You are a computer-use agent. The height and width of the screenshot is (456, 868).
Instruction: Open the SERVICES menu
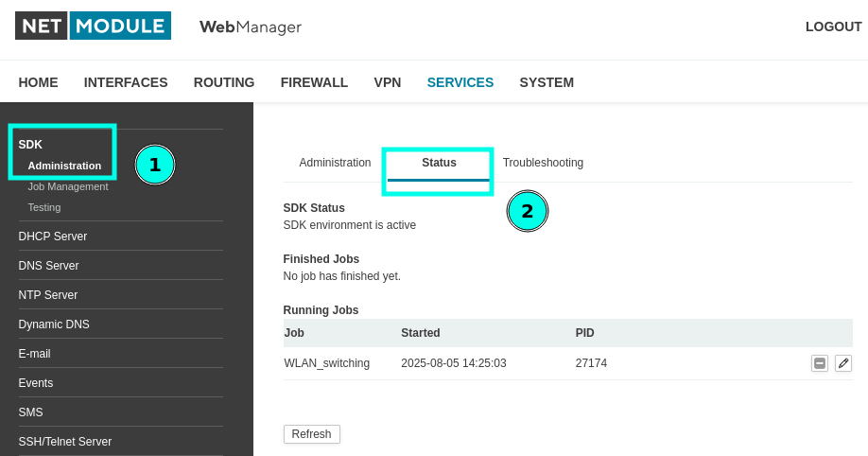[460, 82]
